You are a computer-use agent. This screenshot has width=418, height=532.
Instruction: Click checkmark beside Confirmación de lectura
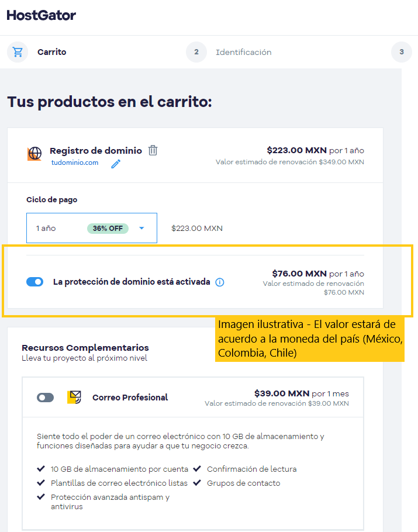pyautogui.click(x=197, y=468)
